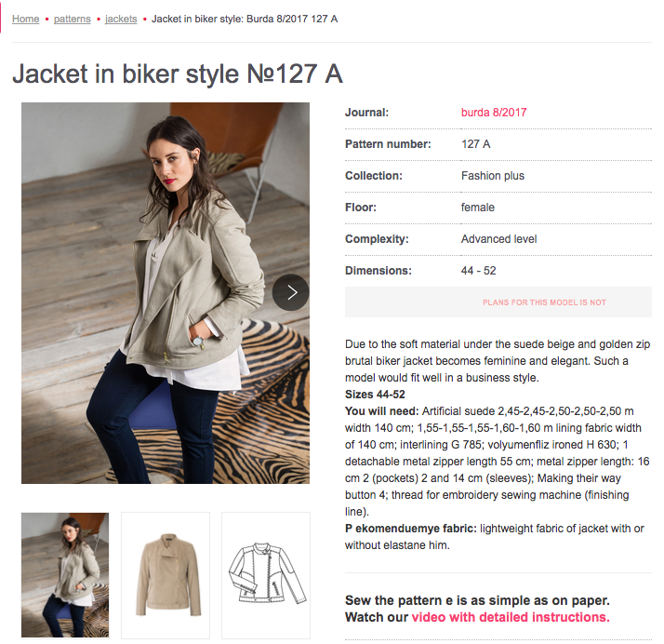Click the 'You will need:' label

click(x=381, y=411)
